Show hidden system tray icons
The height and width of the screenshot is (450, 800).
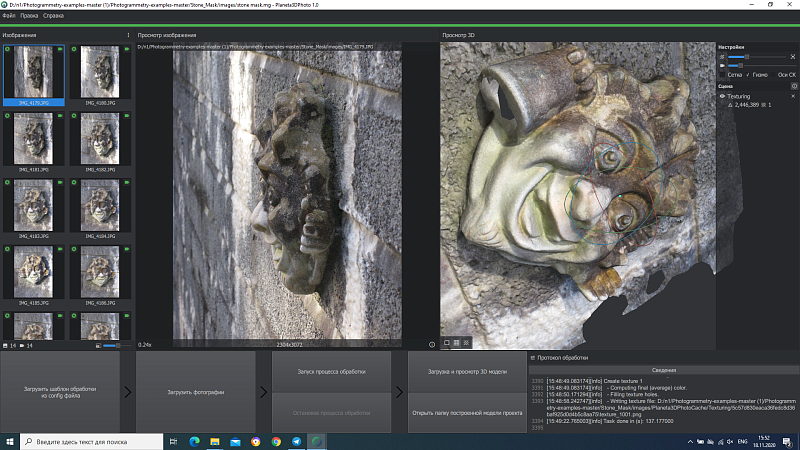[x=690, y=442]
